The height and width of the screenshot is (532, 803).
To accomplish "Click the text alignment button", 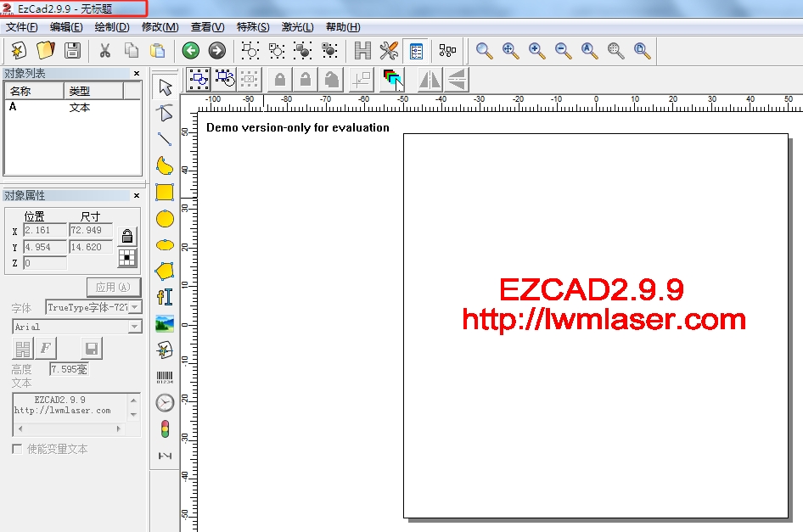I will pos(23,349).
